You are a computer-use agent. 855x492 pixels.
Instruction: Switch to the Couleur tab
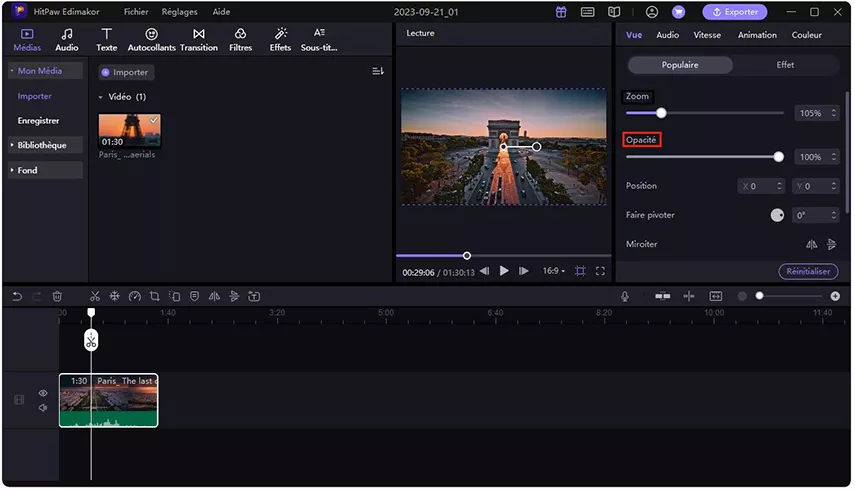(806, 35)
